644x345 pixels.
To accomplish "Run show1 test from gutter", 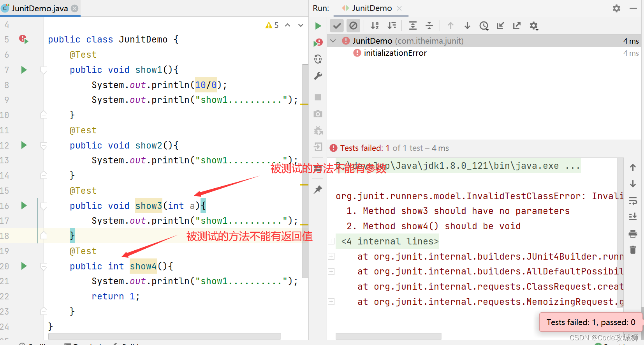I will point(24,70).
